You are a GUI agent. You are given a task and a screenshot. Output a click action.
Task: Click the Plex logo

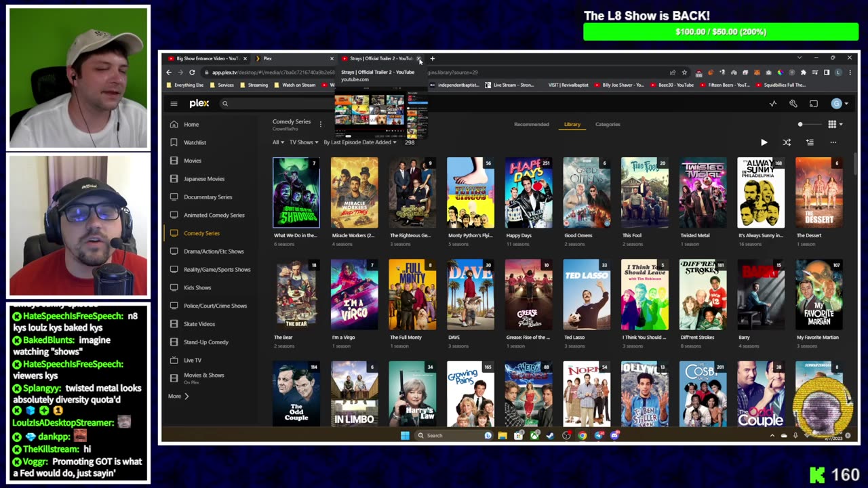[x=199, y=104]
